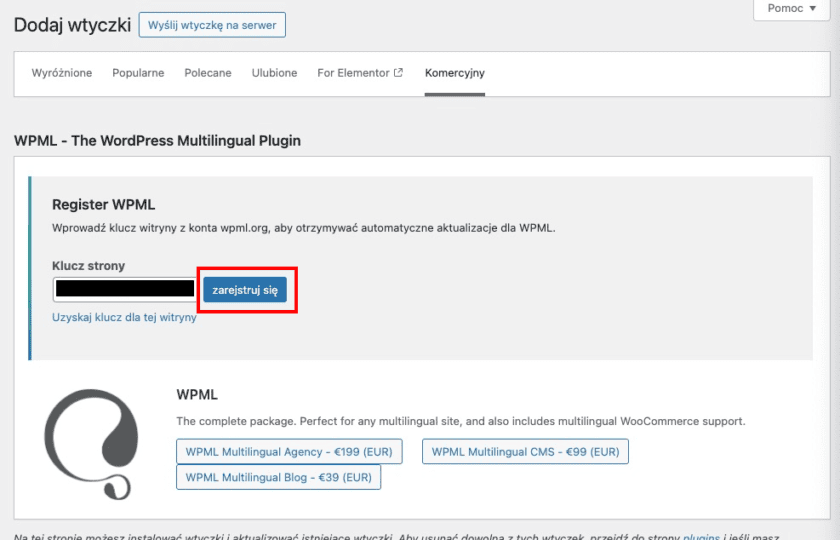This screenshot has height=540, width=840.
Task: Open the Polecane tab
Action: pyautogui.click(x=208, y=73)
